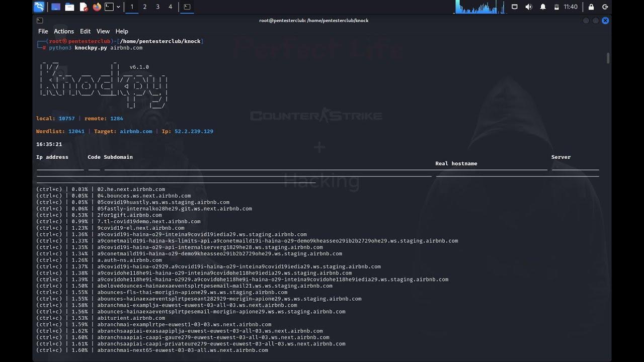Launch Firefox from the top panel
This screenshot has height=362, width=644.
pos(97,7)
